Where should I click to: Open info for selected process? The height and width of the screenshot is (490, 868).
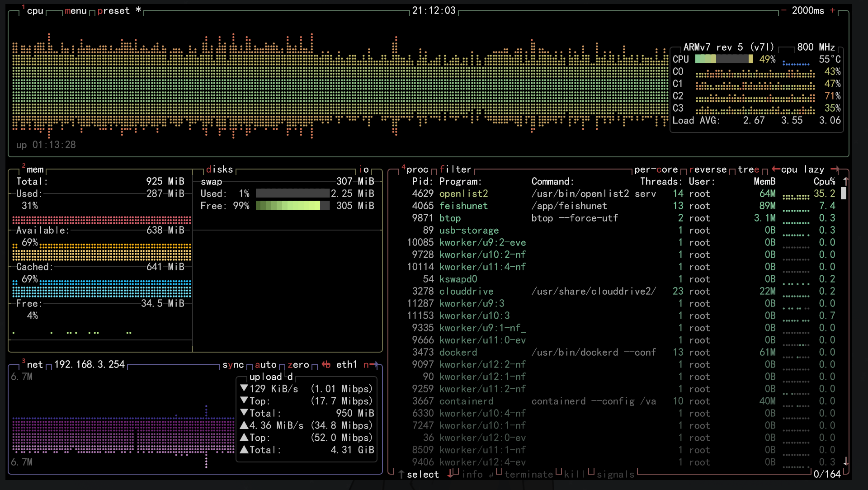(472, 475)
